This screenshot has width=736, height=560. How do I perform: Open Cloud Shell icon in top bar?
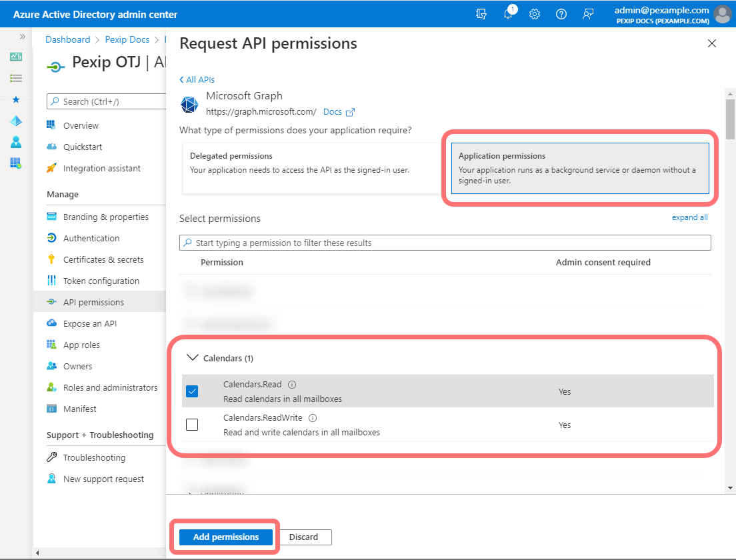(x=481, y=14)
